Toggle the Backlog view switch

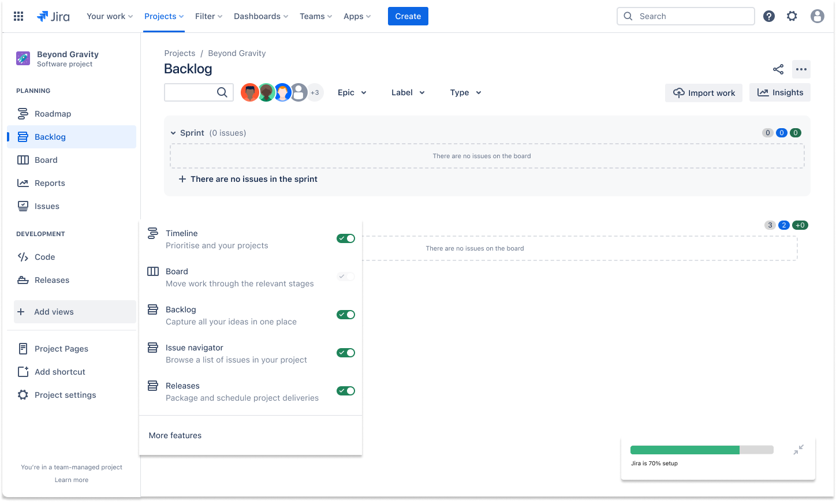pyautogui.click(x=346, y=315)
